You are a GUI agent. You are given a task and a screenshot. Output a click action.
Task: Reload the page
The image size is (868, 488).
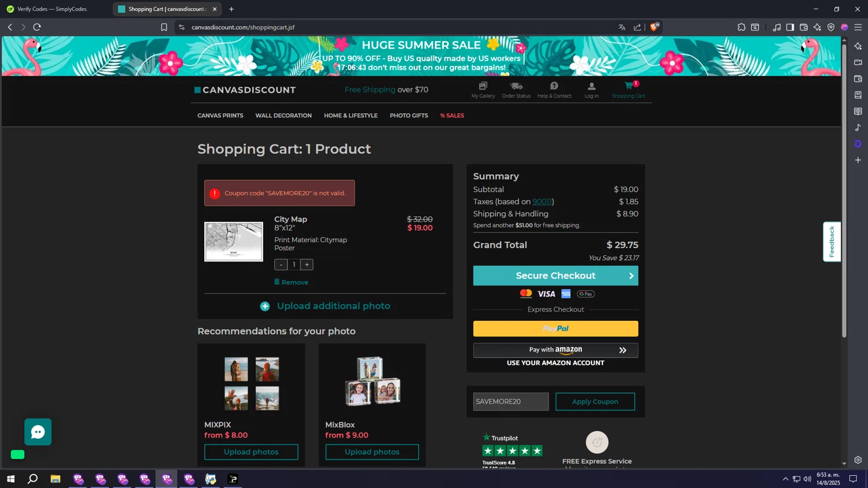(x=37, y=27)
